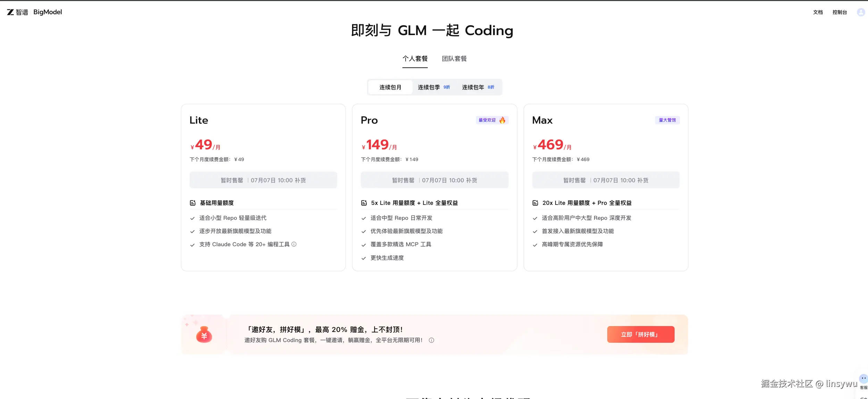Click 立即「拼好模」 button

point(641,334)
